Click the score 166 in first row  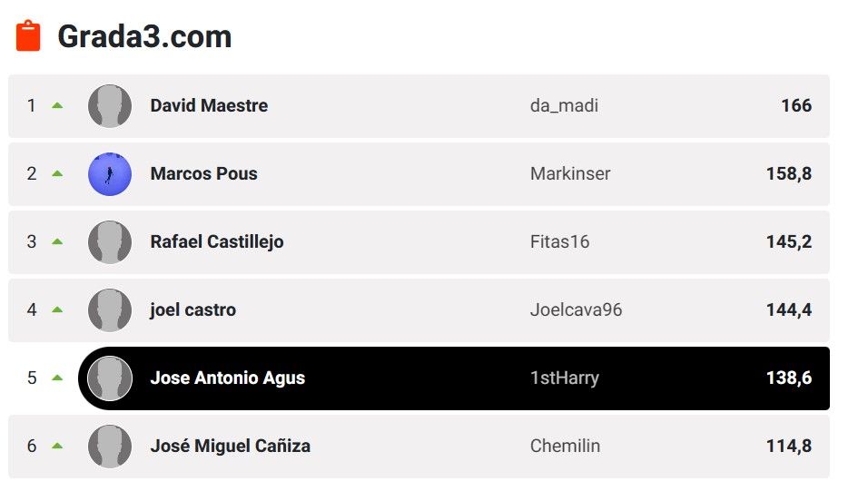pos(795,106)
